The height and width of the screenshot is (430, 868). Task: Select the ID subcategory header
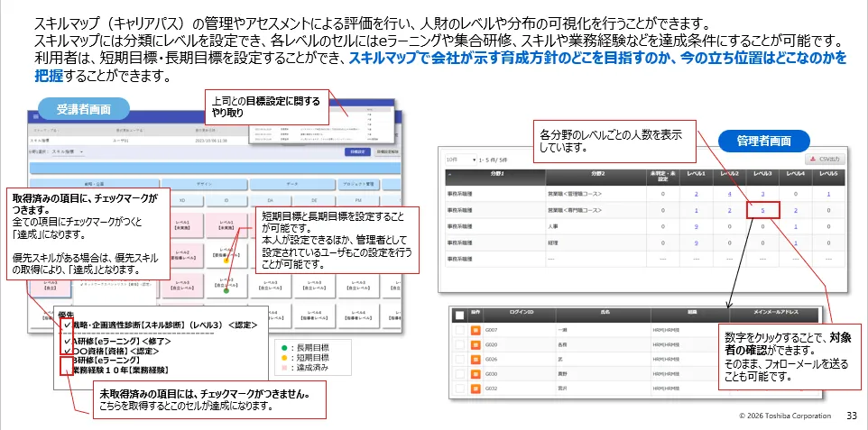226,199
